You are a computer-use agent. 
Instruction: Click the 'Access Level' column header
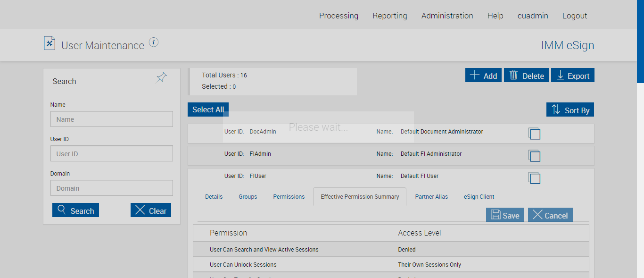tap(420, 233)
